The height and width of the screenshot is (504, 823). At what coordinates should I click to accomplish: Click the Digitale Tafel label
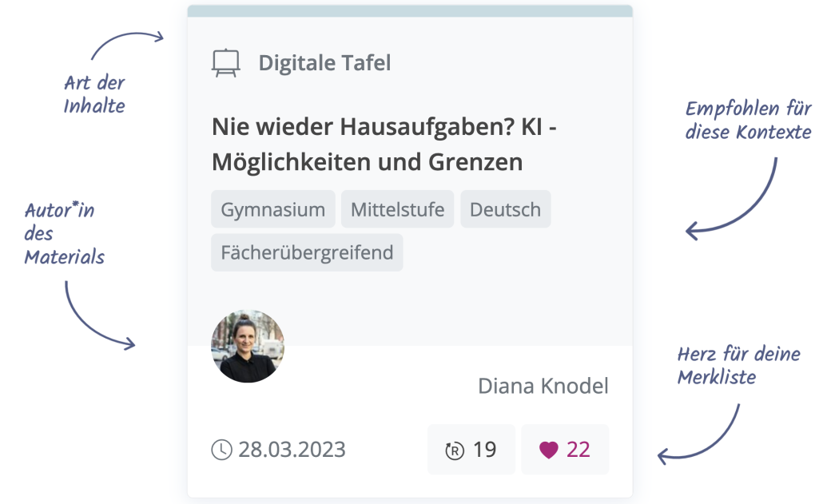point(324,62)
